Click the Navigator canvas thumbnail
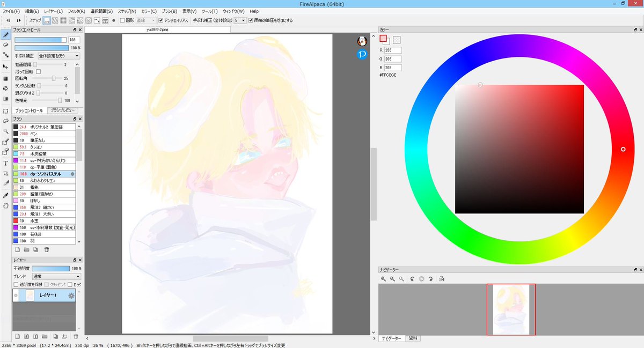The height and width of the screenshot is (348, 644). point(511,309)
